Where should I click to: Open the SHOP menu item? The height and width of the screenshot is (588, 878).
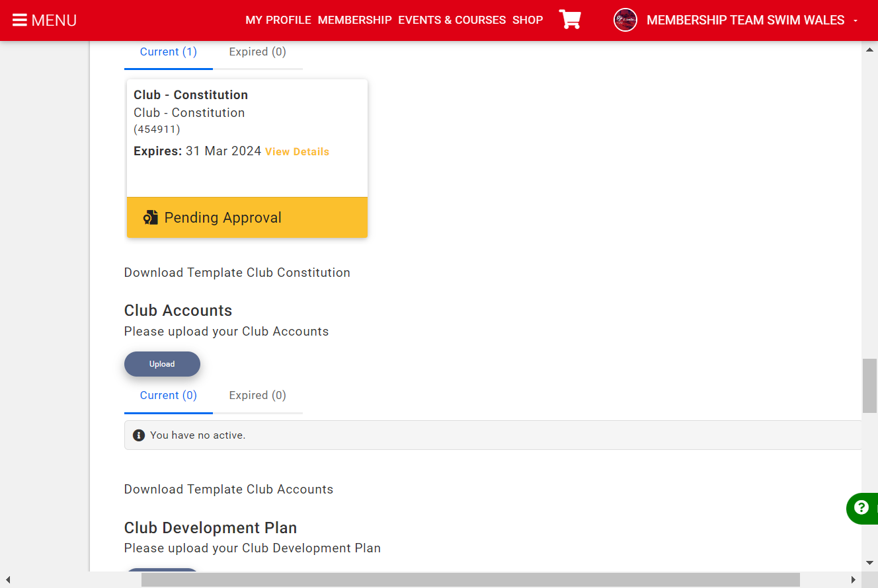[528, 20]
